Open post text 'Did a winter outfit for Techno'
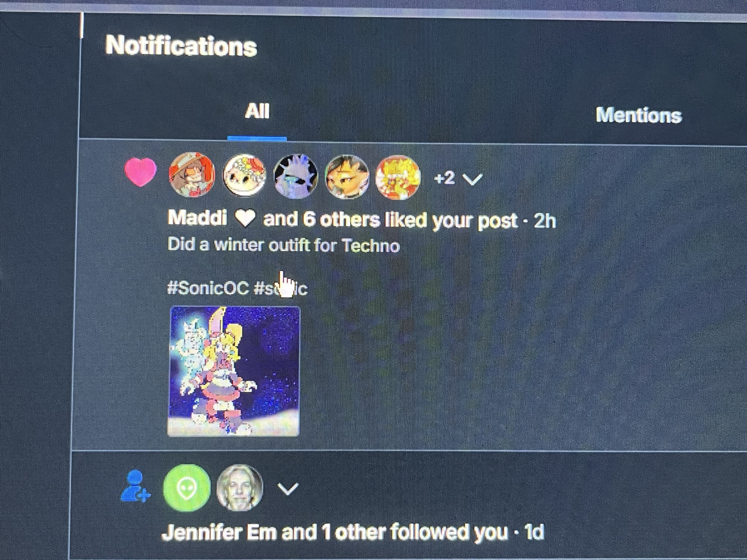 point(283,245)
